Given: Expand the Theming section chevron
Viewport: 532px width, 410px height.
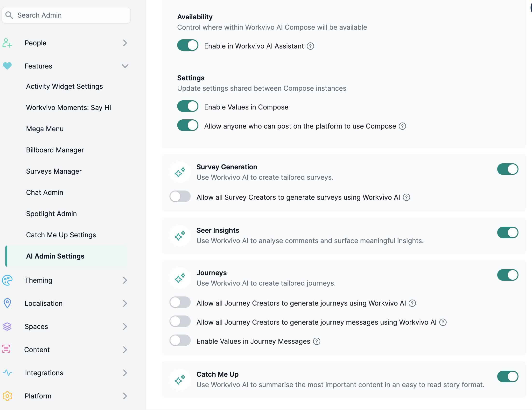Looking at the screenshot, I should pyautogui.click(x=125, y=280).
